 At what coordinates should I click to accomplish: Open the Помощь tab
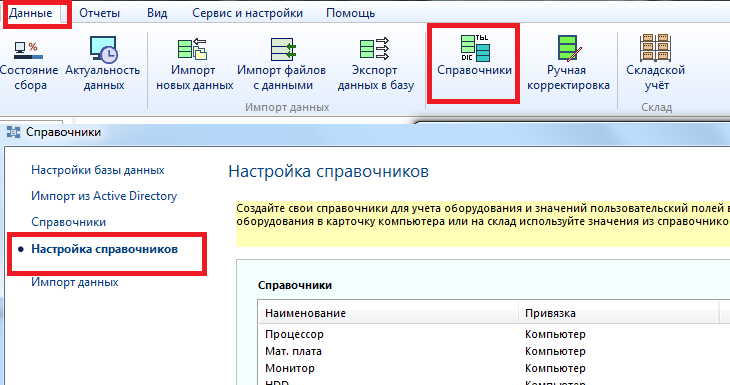coord(351,13)
